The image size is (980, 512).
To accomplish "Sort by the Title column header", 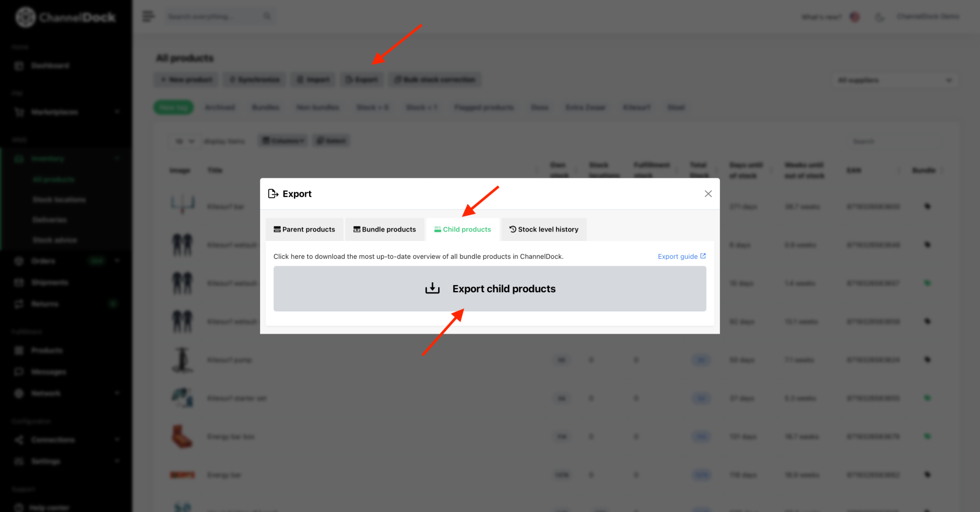I will tap(215, 170).
